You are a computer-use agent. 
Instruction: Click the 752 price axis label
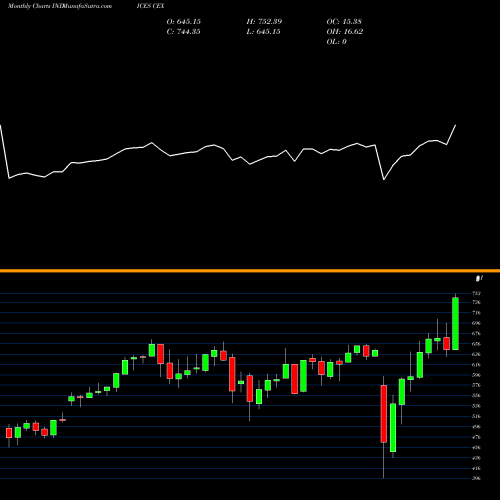[476, 293]
